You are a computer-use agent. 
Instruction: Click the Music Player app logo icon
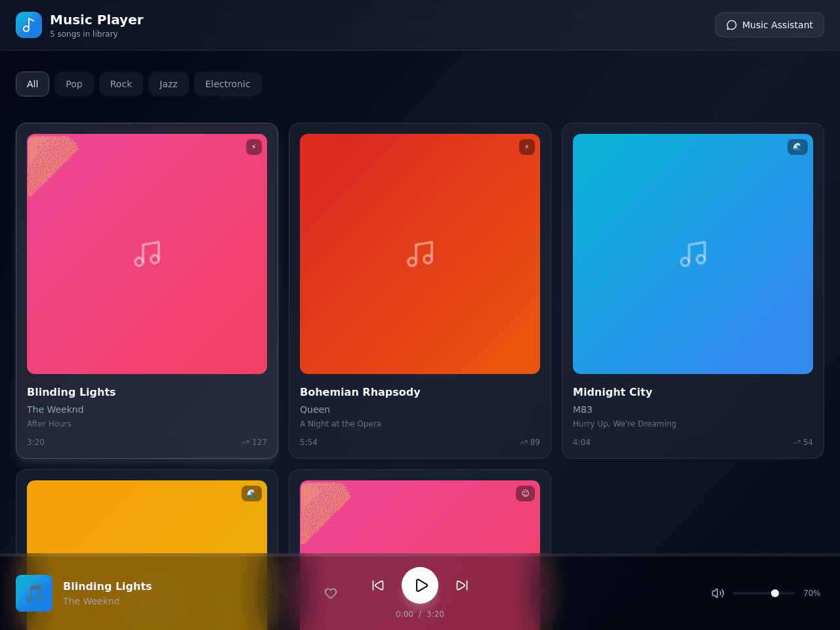(x=29, y=25)
